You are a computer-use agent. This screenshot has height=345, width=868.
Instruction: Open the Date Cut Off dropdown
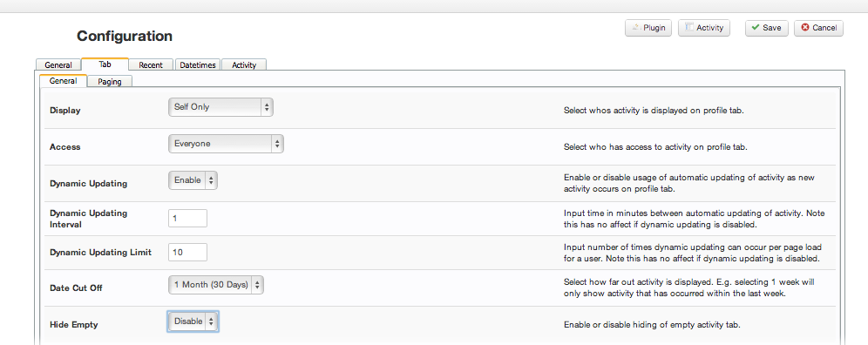coord(216,285)
